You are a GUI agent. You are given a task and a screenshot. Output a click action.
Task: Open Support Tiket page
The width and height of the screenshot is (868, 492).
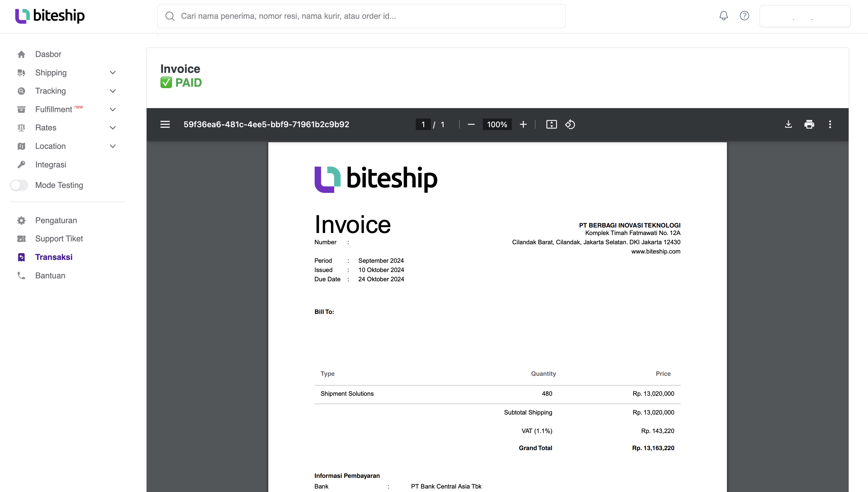(x=59, y=238)
